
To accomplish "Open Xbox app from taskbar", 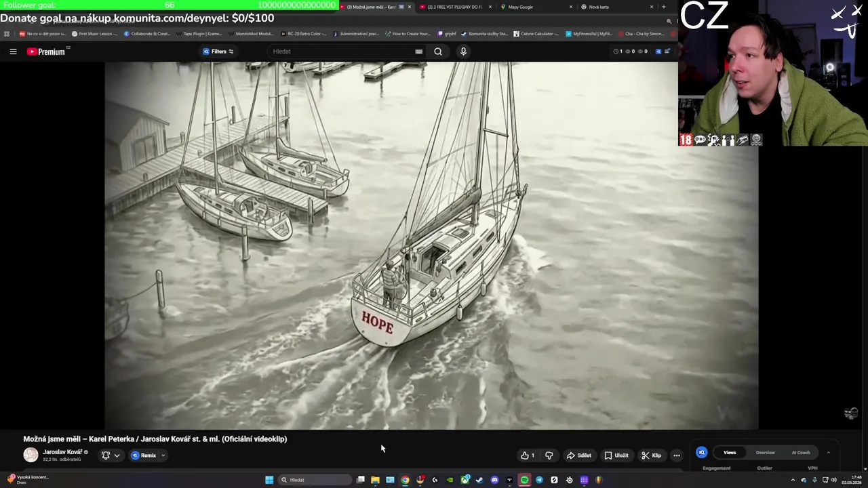I will (465, 480).
